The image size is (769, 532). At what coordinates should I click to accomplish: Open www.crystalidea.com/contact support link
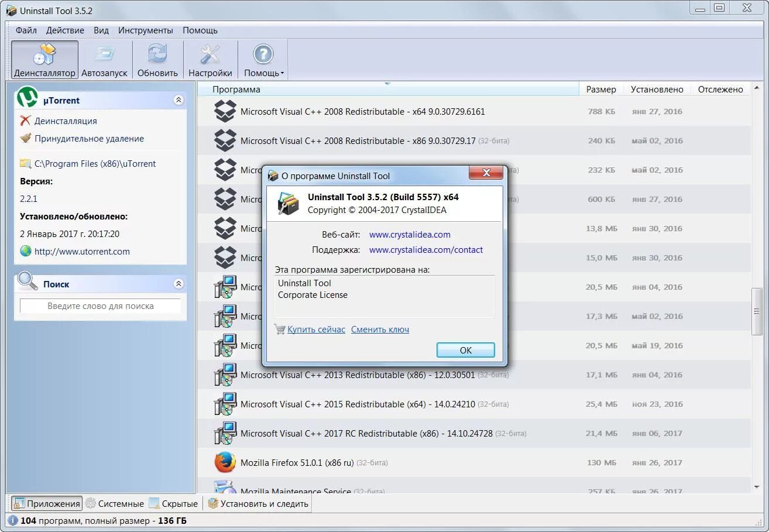click(426, 249)
